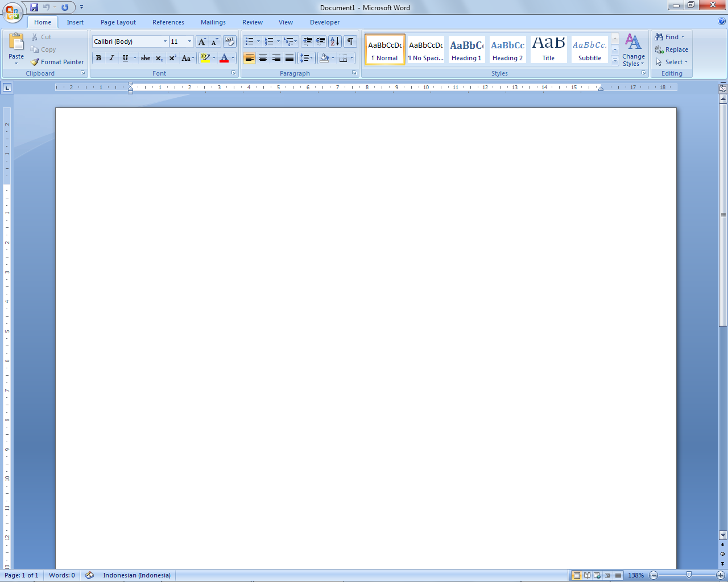Click the Save icon in quick access toolbar

click(34, 7)
